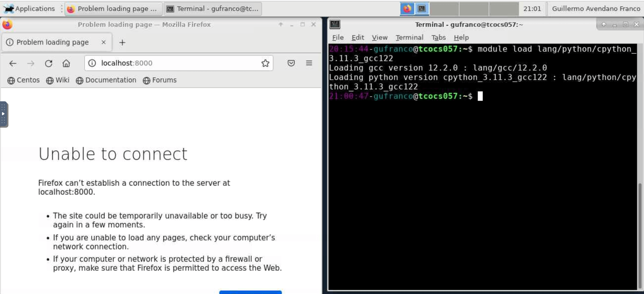The height and width of the screenshot is (294, 644).
Task: Open the terminal File menu
Action: click(338, 37)
